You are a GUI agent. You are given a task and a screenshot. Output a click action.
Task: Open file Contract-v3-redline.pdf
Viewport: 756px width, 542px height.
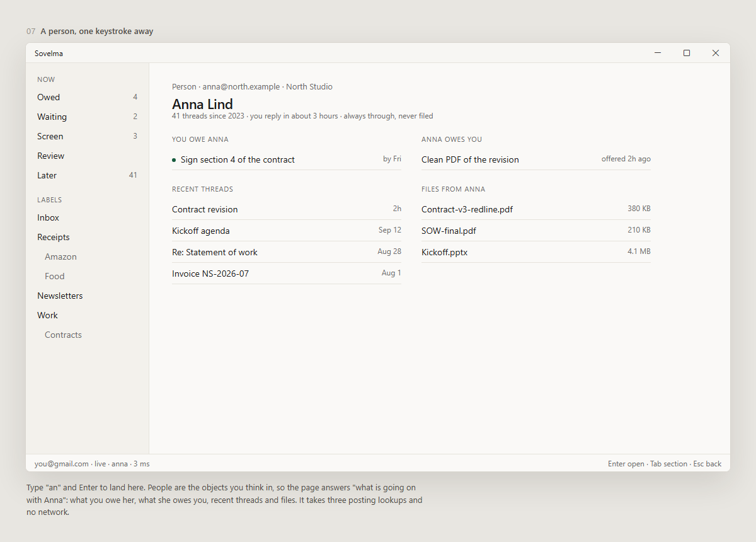pos(536,209)
